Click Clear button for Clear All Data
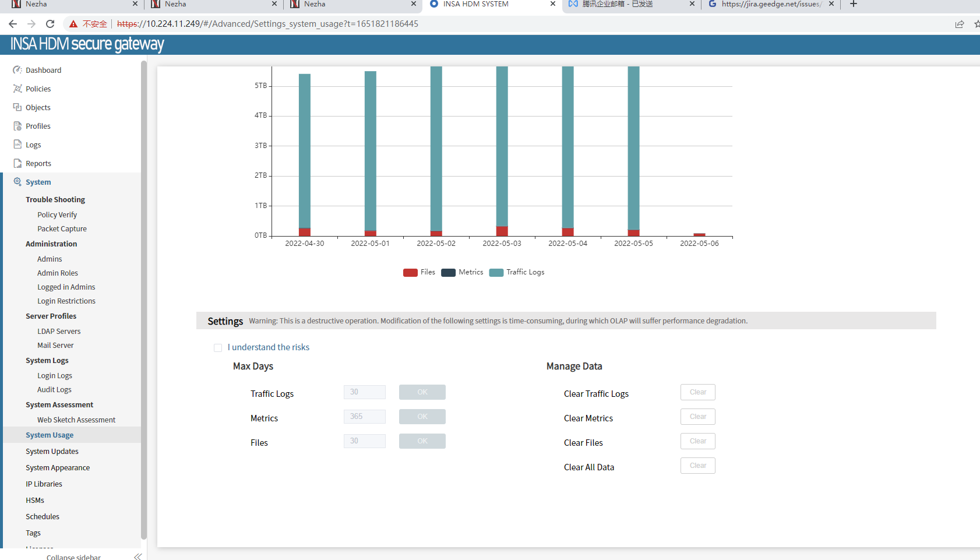This screenshot has width=980, height=560. (x=697, y=466)
